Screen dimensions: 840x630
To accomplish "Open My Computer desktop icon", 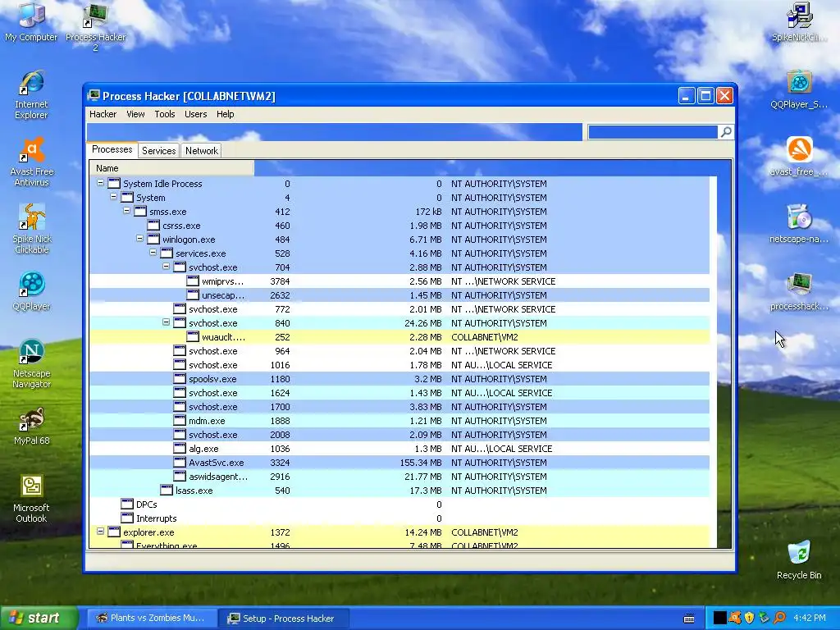I will coord(31,22).
